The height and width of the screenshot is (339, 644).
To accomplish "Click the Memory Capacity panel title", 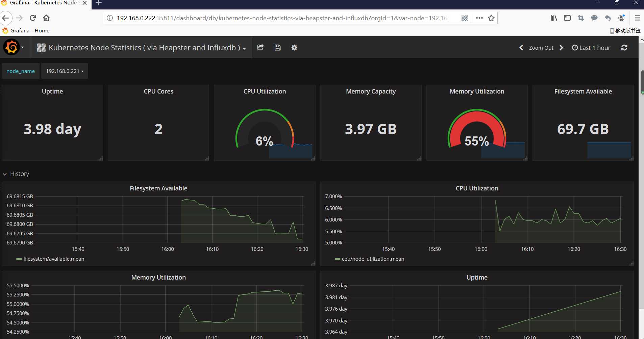I will pyautogui.click(x=371, y=92).
